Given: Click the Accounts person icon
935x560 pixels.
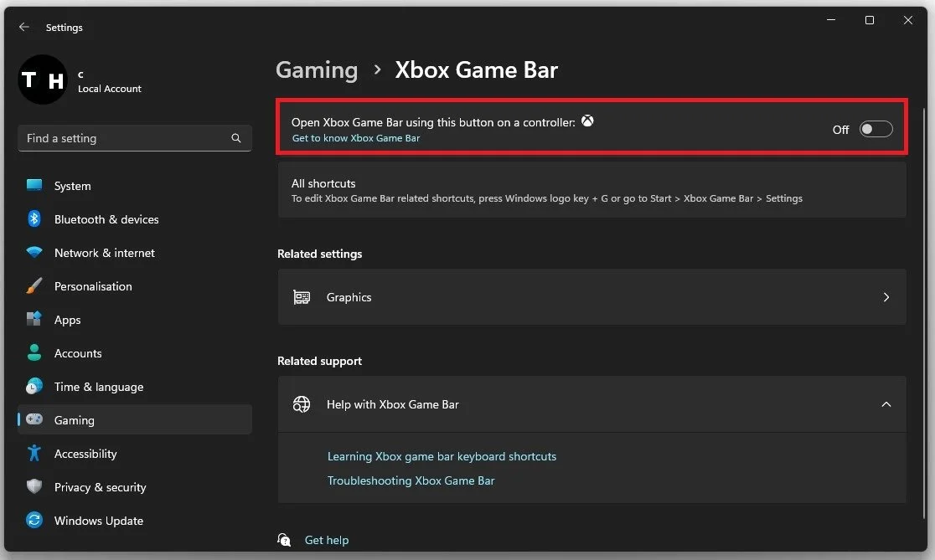Looking at the screenshot, I should tap(34, 352).
